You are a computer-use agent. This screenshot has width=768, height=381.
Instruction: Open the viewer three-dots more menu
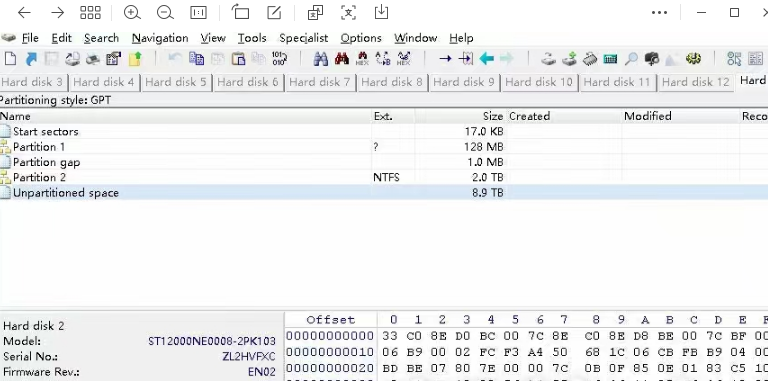[x=659, y=13]
